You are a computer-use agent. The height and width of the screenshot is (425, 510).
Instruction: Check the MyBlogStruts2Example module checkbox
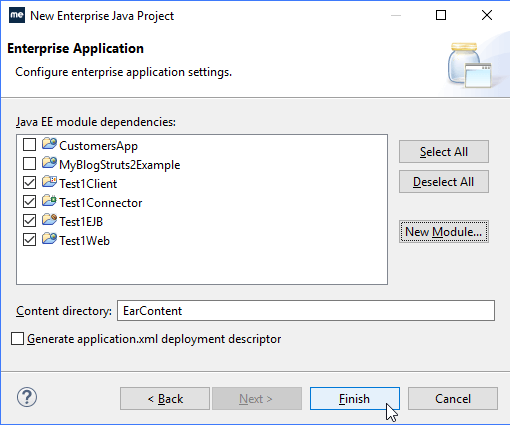click(29, 164)
